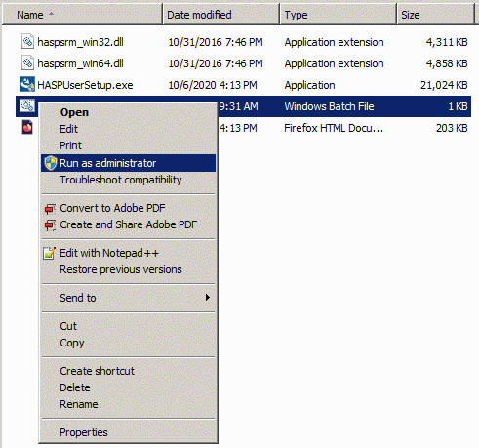Choose Open from the context menu

(x=74, y=112)
